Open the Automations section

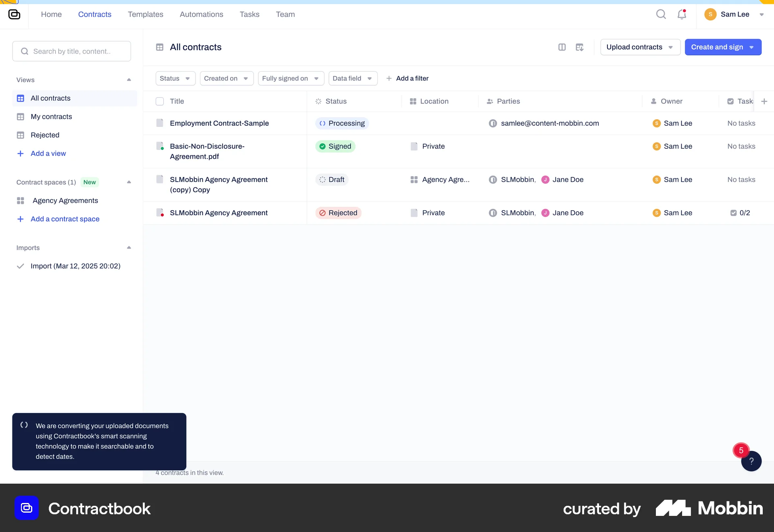coord(201,14)
